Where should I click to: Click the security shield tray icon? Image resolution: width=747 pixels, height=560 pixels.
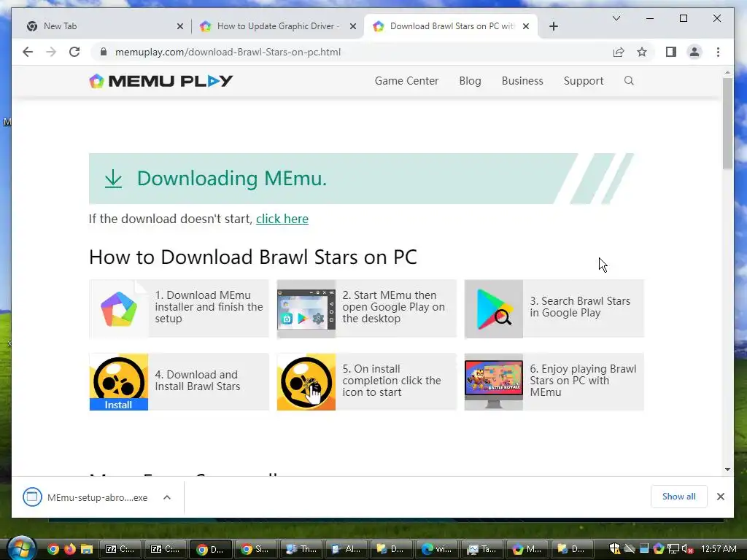(x=615, y=549)
